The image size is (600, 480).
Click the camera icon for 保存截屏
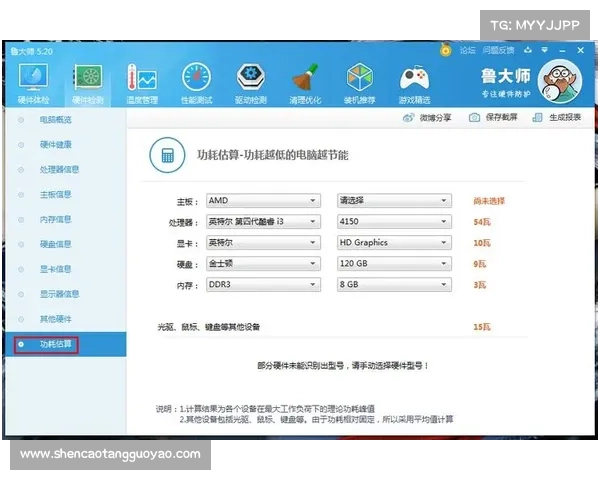click(474, 118)
